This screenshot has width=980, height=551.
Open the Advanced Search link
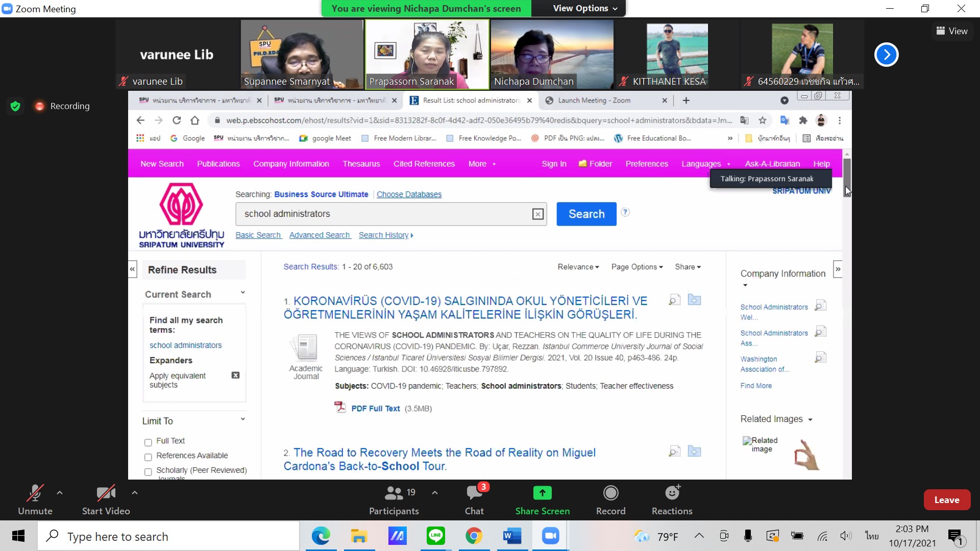tap(320, 235)
